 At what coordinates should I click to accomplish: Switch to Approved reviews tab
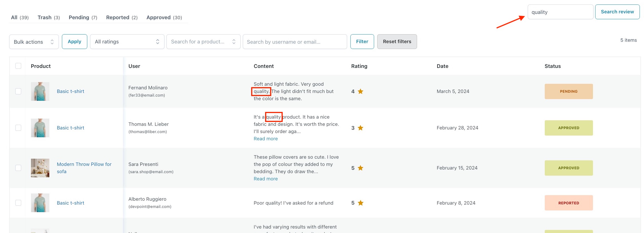(164, 17)
